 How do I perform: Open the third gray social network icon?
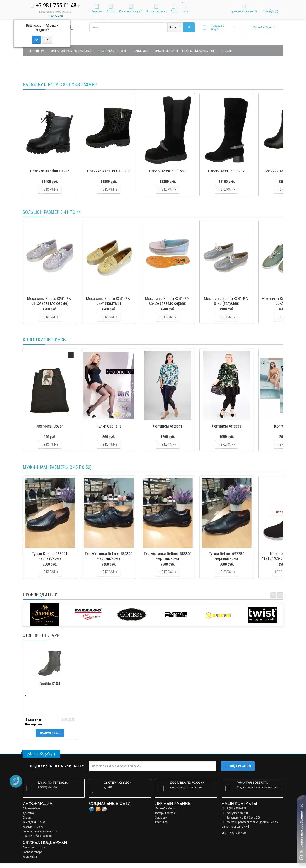(105, 809)
